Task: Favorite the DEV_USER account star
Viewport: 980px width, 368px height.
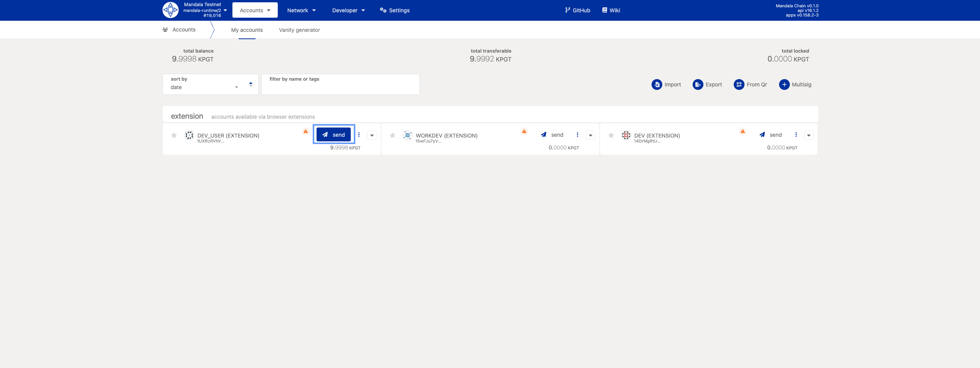Action: click(x=174, y=135)
